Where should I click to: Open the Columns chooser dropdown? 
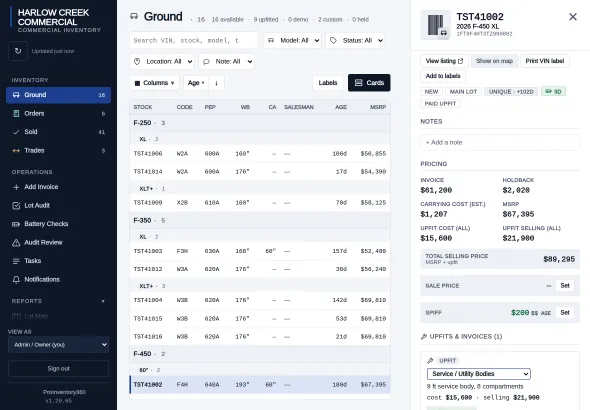[x=154, y=83]
